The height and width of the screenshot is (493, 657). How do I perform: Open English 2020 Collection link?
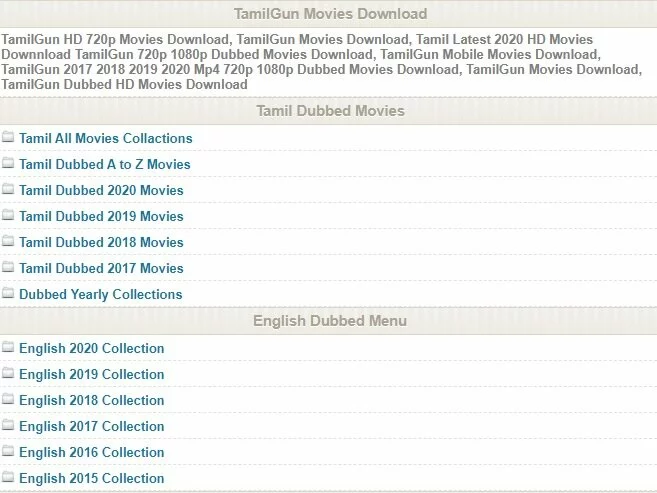point(92,348)
